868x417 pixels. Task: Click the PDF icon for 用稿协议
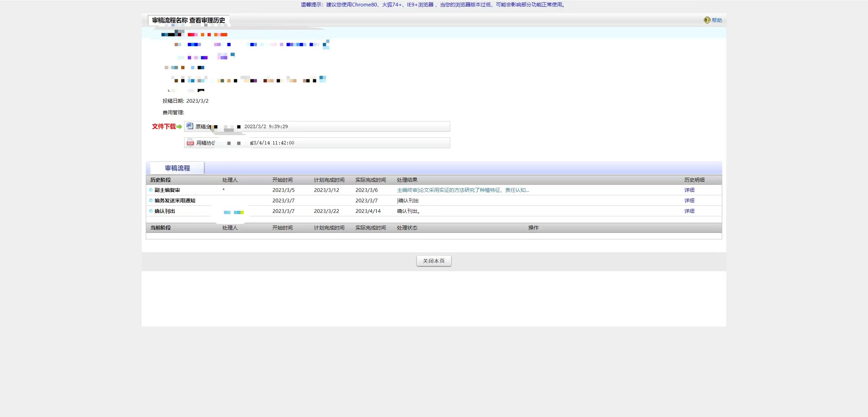(x=190, y=143)
